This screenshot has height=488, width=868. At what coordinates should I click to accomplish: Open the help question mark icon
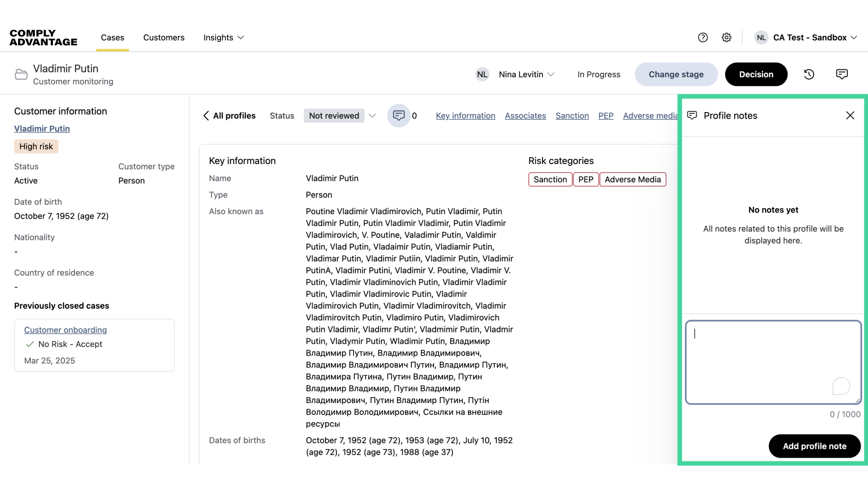coord(703,38)
